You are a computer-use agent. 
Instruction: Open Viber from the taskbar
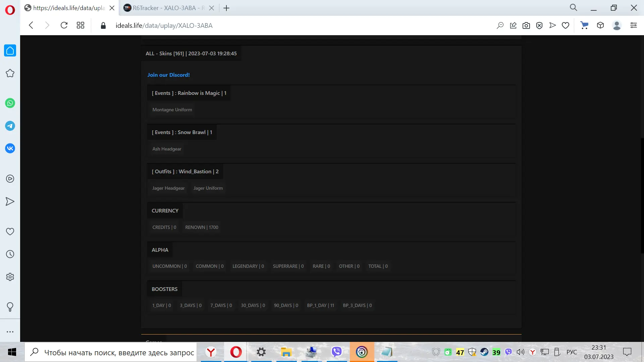[x=336, y=352]
